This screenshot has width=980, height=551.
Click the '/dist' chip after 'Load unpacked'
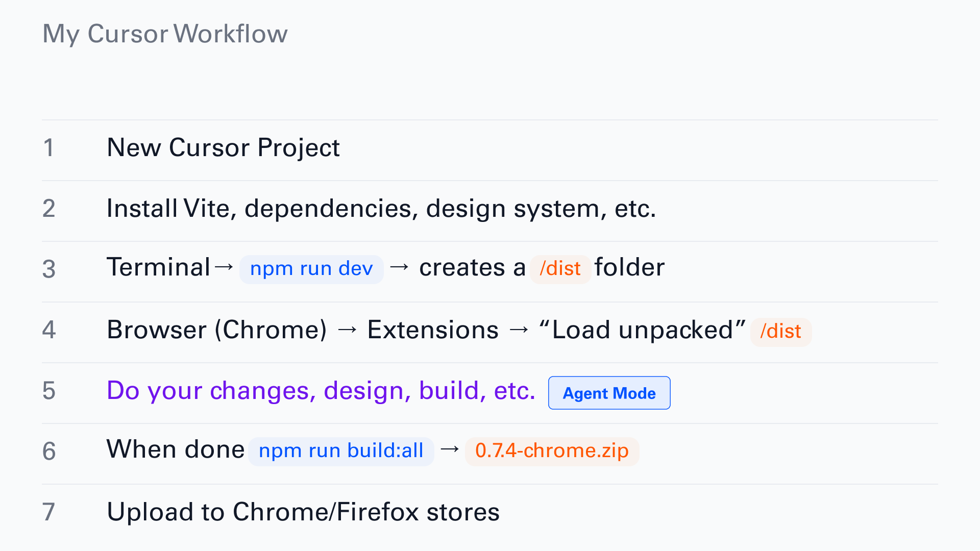tap(780, 332)
